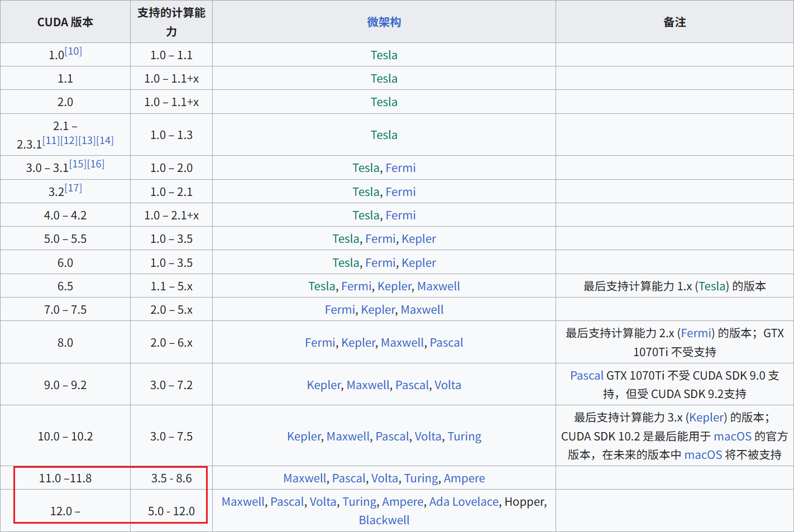The width and height of the screenshot is (794, 532).
Task: Follow Tesla link in the 1.0 – 1.1 row
Action: tap(384, 55)
